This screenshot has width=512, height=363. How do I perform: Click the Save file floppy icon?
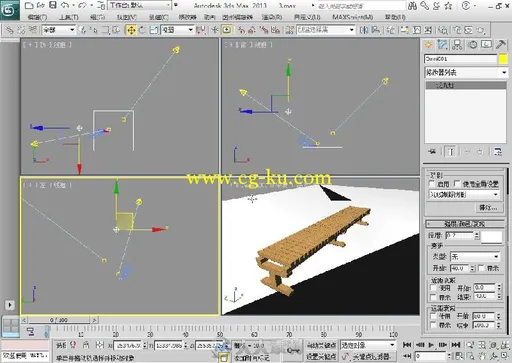[x=53, y=5]
